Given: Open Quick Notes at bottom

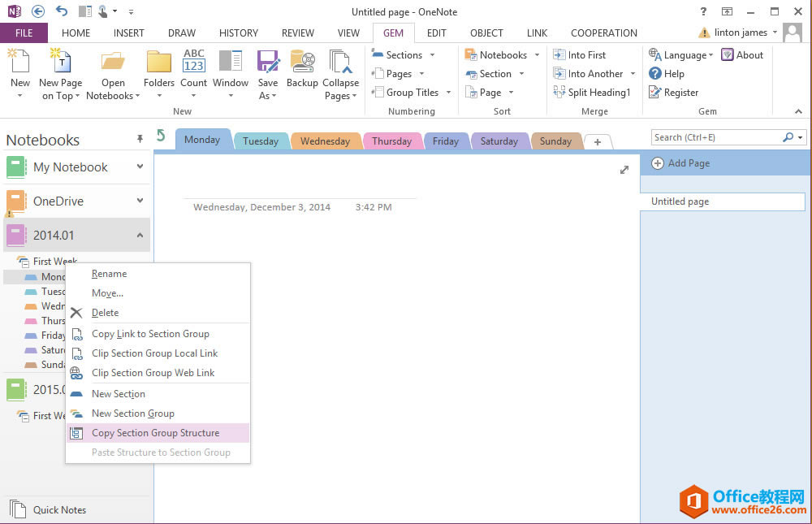Looking at the screenshot, I should (58, 510).
